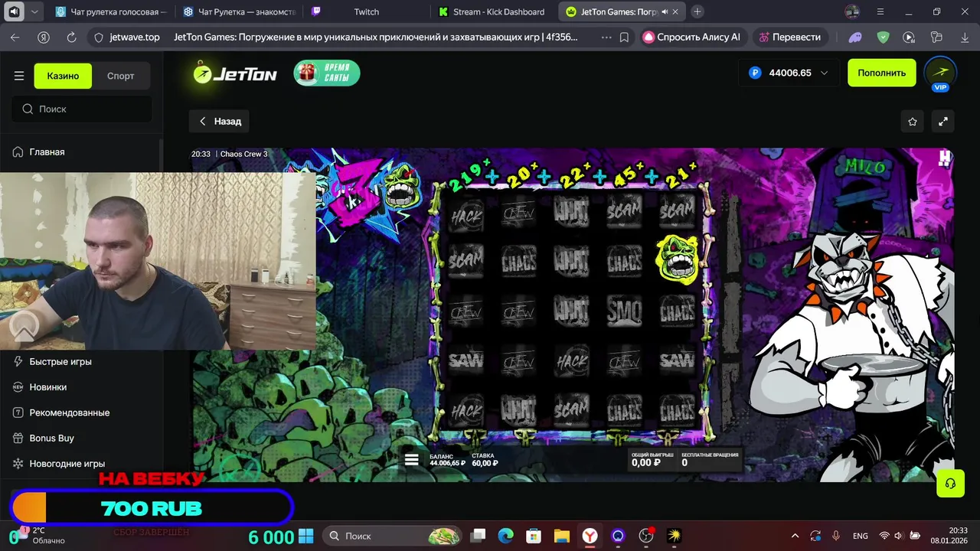The height and width of the screenshot is (551, 980).
Task: Switch to the Казино tab
Action: coord(63,76)
